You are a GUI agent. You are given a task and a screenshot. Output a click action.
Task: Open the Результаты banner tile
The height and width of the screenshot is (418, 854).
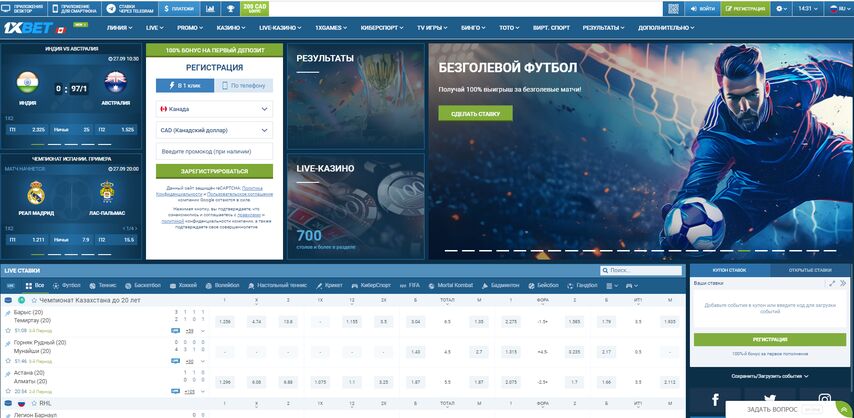[x=356, y=96]
